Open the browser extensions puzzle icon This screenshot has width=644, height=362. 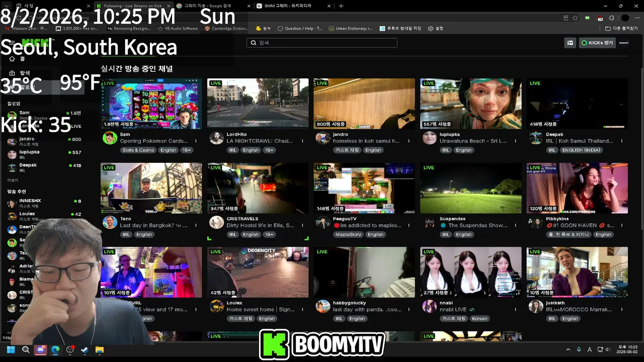[611, 18]
